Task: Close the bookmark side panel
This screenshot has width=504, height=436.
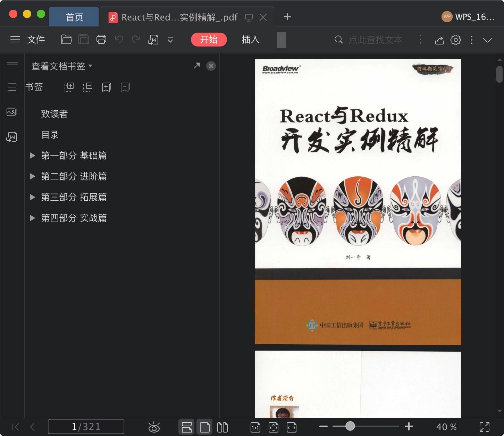Action: pos(211,66)
